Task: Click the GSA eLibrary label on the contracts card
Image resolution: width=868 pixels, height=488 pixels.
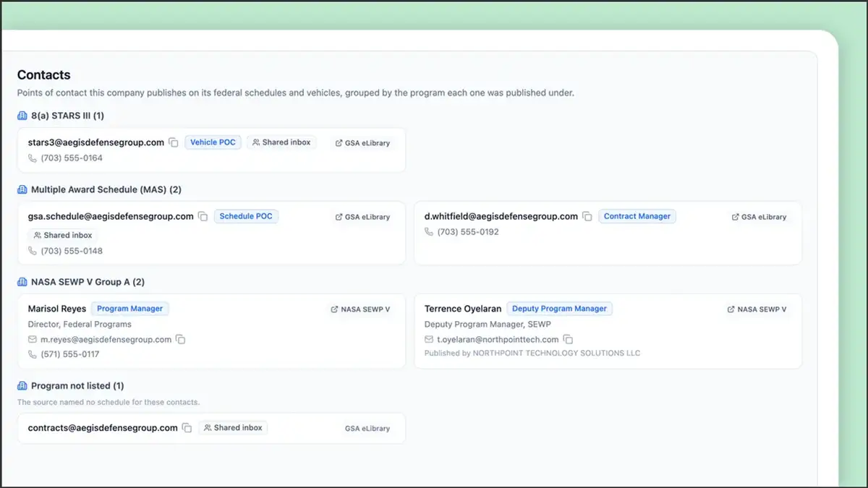Action: (367, 429)
